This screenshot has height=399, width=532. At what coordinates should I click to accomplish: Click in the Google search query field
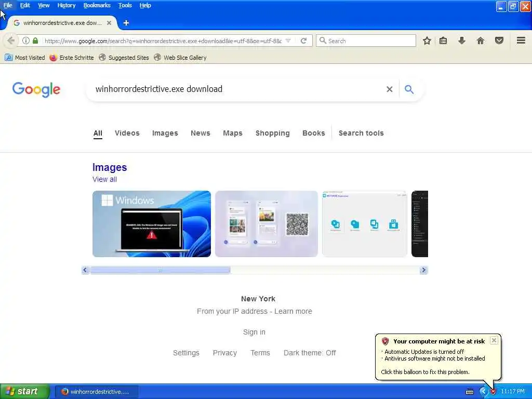click(237, 89)
